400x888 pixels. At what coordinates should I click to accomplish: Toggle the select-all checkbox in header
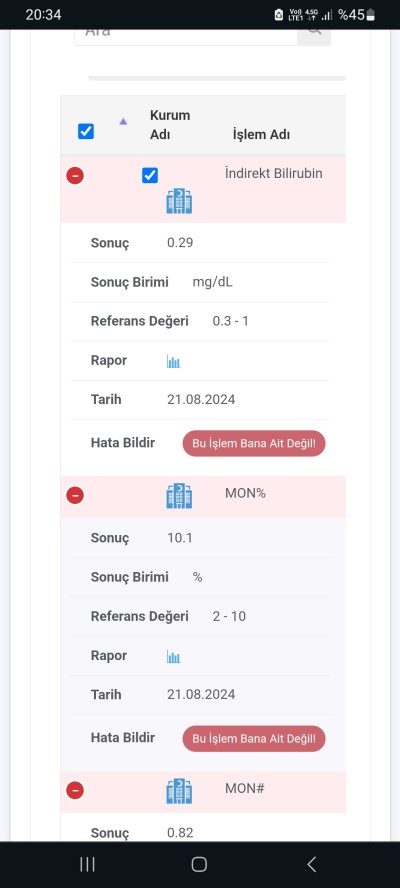86,131
